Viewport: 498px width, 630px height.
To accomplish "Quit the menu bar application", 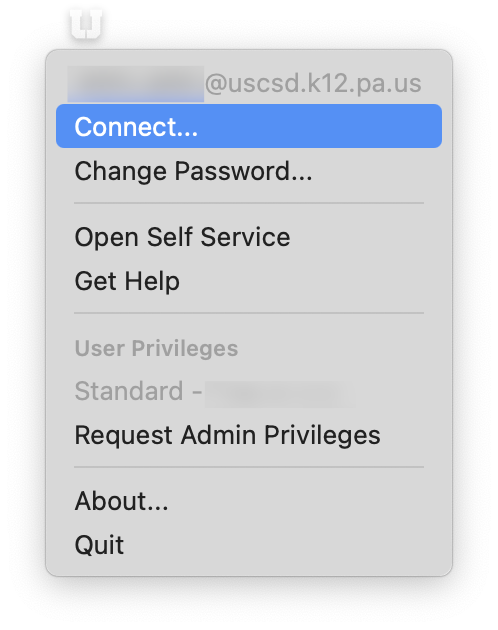I will [x=249, y=545].
